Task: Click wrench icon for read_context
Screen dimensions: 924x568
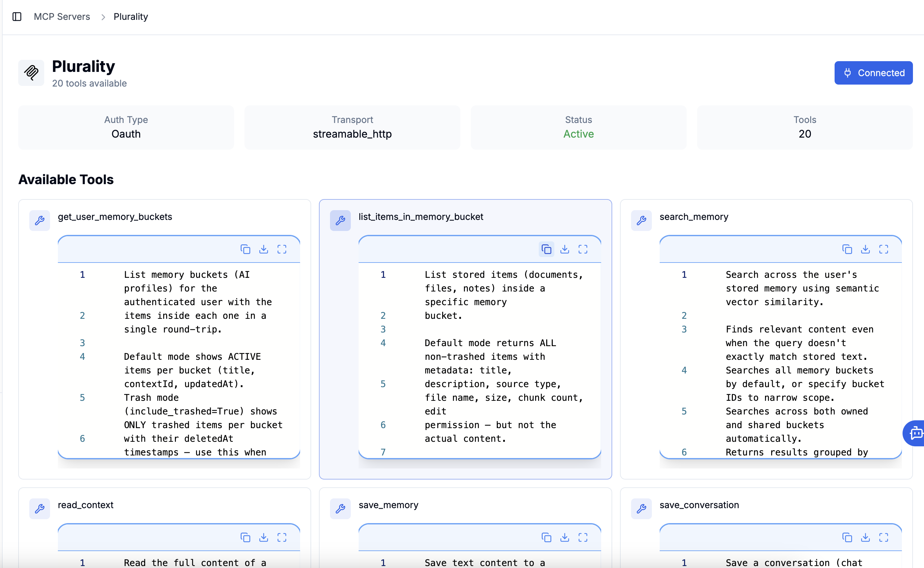Action: click(40, 509)
